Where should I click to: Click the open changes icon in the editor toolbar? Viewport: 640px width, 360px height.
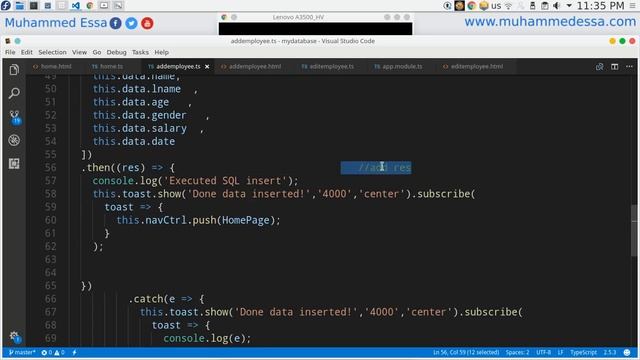tap(599, 67)
